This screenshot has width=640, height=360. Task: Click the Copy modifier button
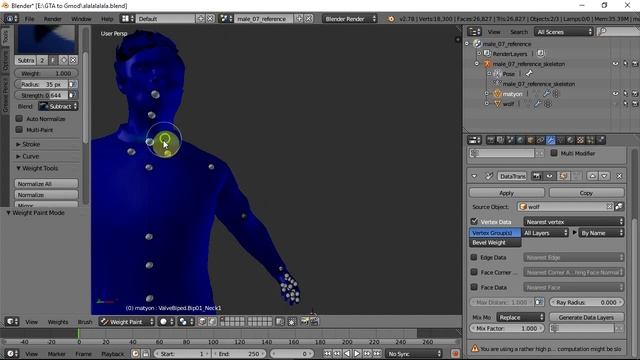point(586,193)
